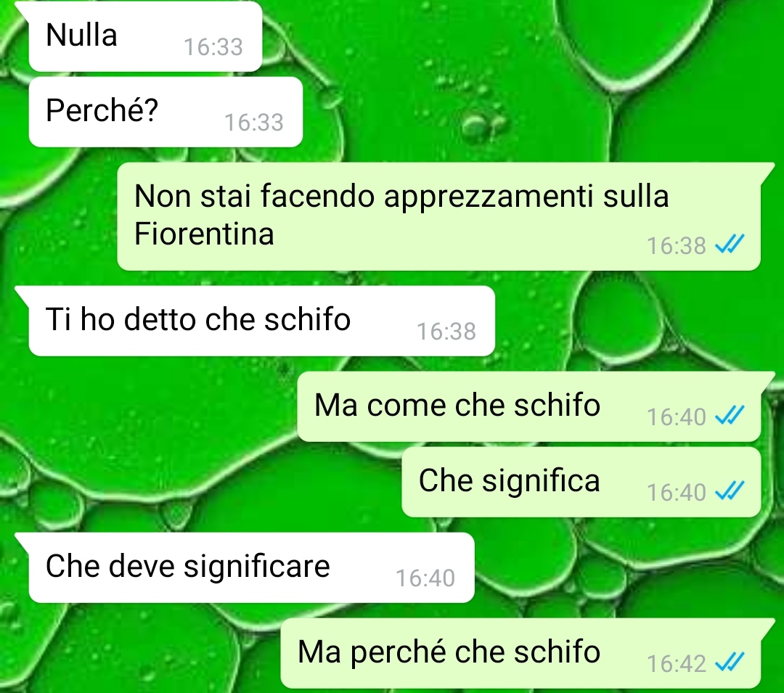This screenshot has width=784, height=693.
Task: Click the blue double check beside 16:42
Action: (x=730, y=663)
